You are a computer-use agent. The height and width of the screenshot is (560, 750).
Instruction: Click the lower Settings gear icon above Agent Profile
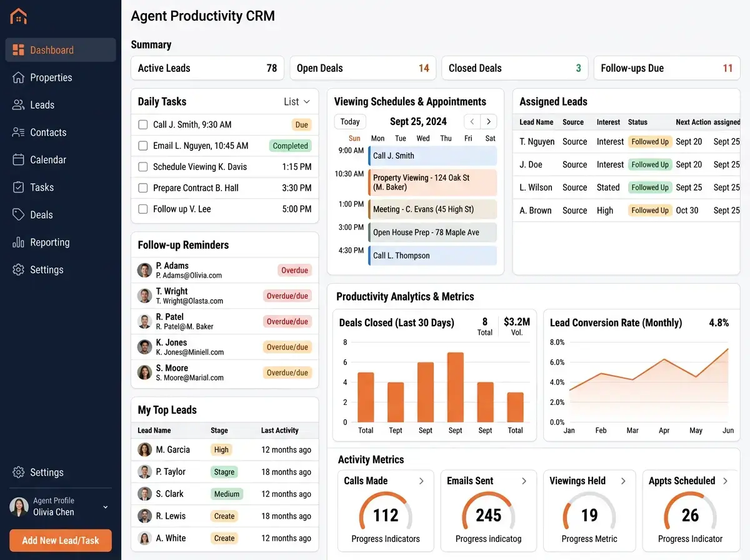click(18, 472)
